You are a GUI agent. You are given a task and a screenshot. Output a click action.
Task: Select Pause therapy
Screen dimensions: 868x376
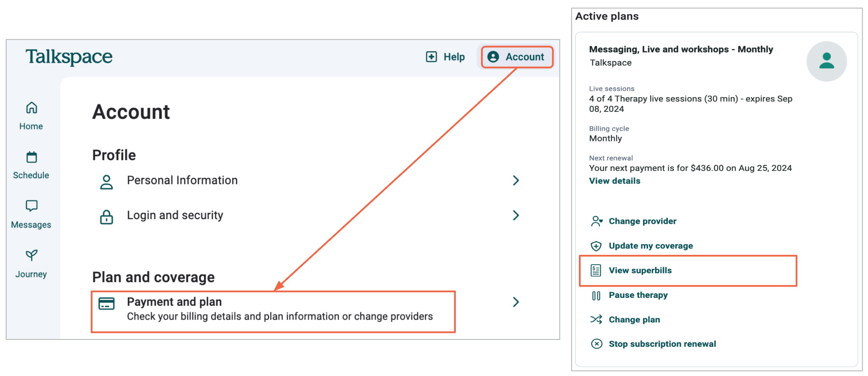point(638,295)
